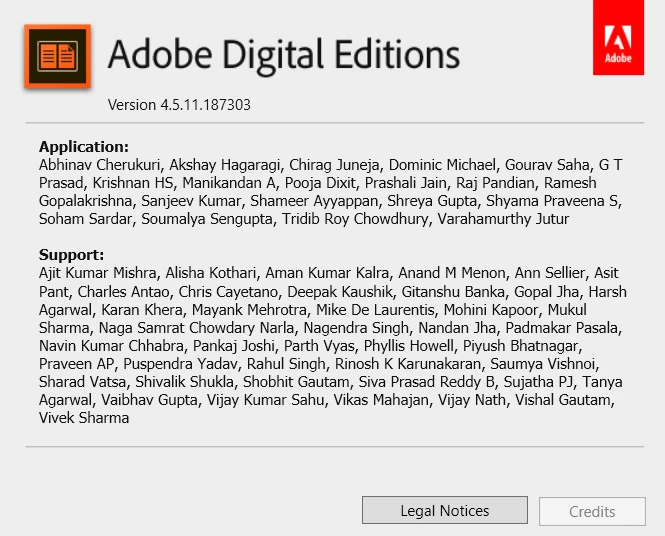The width and height of the screenshot is (665, 536).
Task: Click the name Raj Pandian
Action: coord(495,183)
